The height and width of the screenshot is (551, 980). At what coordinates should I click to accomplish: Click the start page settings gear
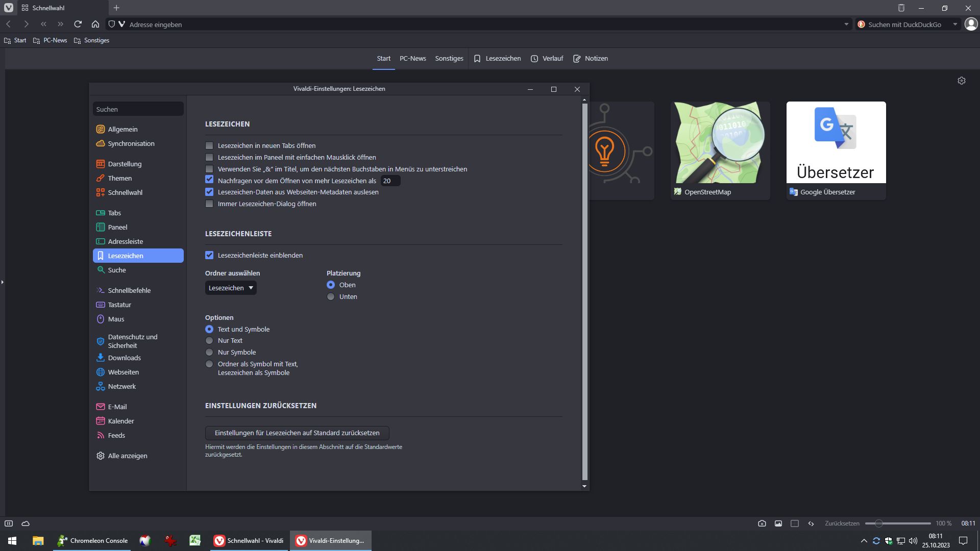961,81
